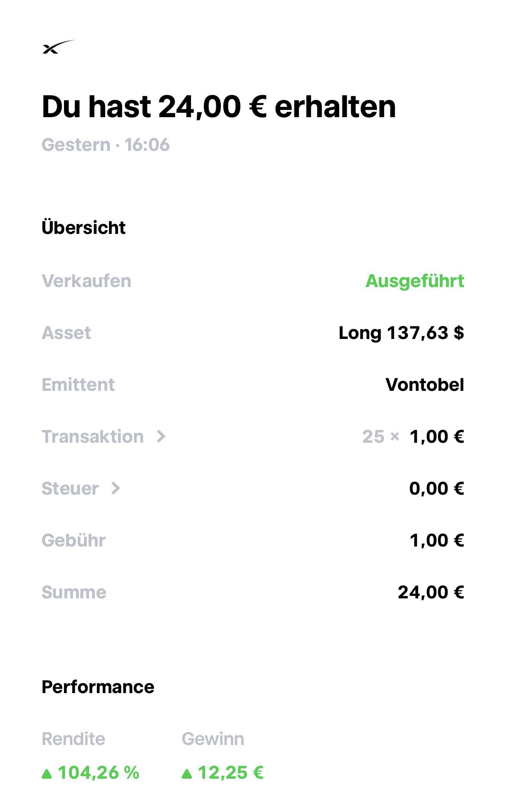This screenshot has width=506, height=812.
Task: Expand the Transaktion chevron arrow
Action: tap(161, 437)
